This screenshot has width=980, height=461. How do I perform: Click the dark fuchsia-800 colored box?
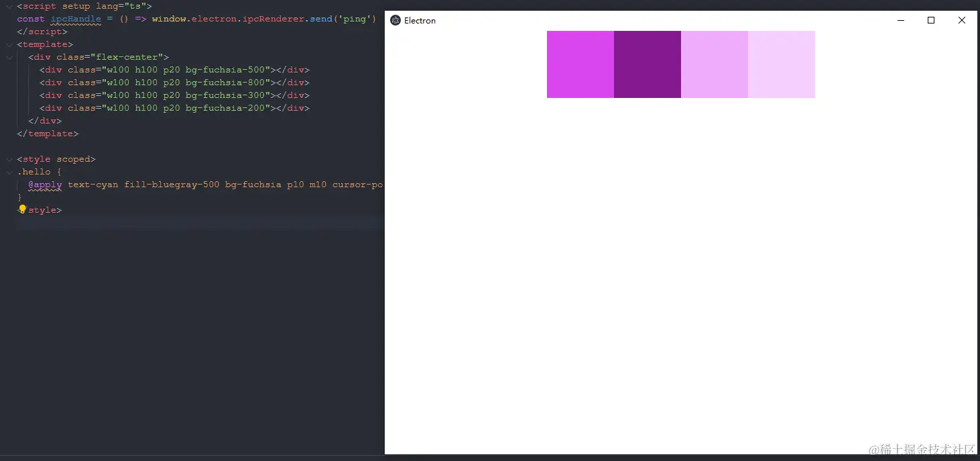[x=648, y=64]
